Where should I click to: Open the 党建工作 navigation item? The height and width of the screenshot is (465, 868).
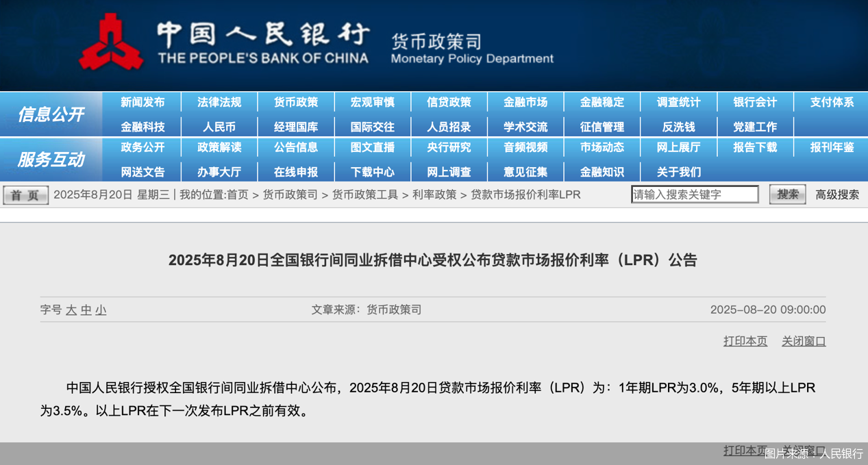click(x=755, y=127)
